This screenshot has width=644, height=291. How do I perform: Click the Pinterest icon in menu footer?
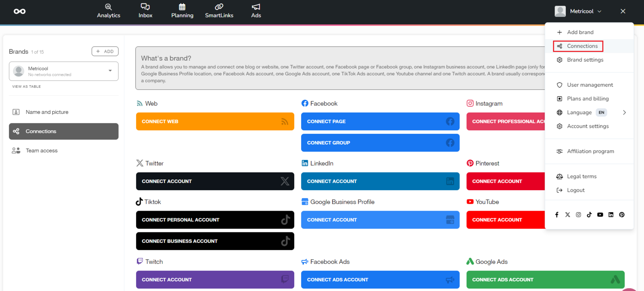tap(622, 215)
